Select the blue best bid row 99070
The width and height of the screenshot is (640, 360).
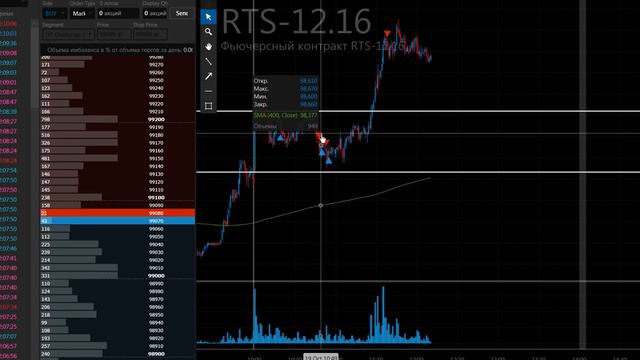pos(118,221)
